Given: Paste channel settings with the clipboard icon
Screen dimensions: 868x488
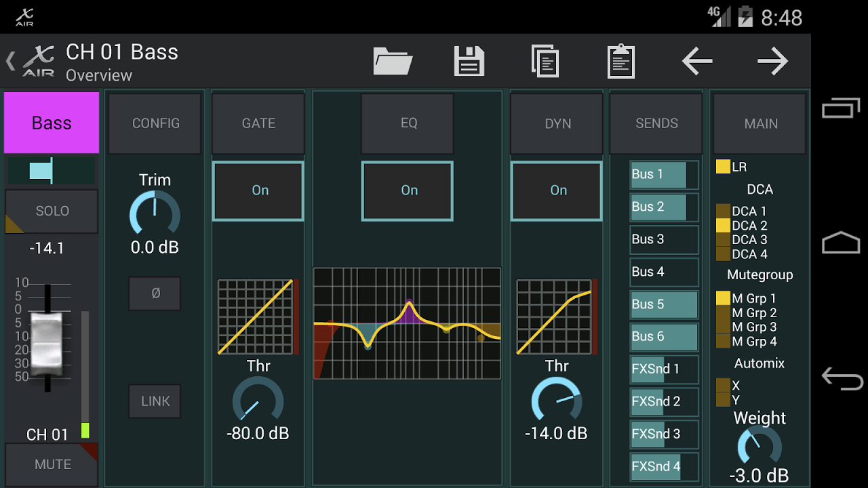Looking at the screenshot, I should [621, 61].
